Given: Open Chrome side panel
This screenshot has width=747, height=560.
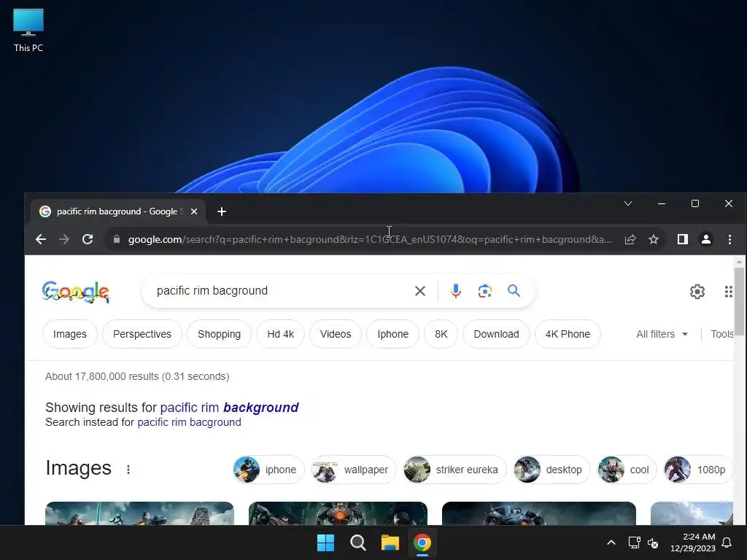Looking at the screenshot, I should (x=683, y=239).
